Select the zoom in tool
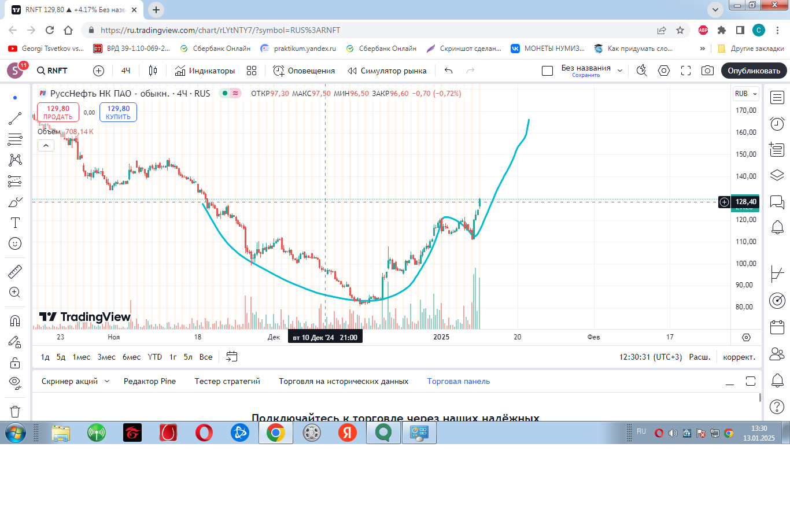 pos(15,292)
